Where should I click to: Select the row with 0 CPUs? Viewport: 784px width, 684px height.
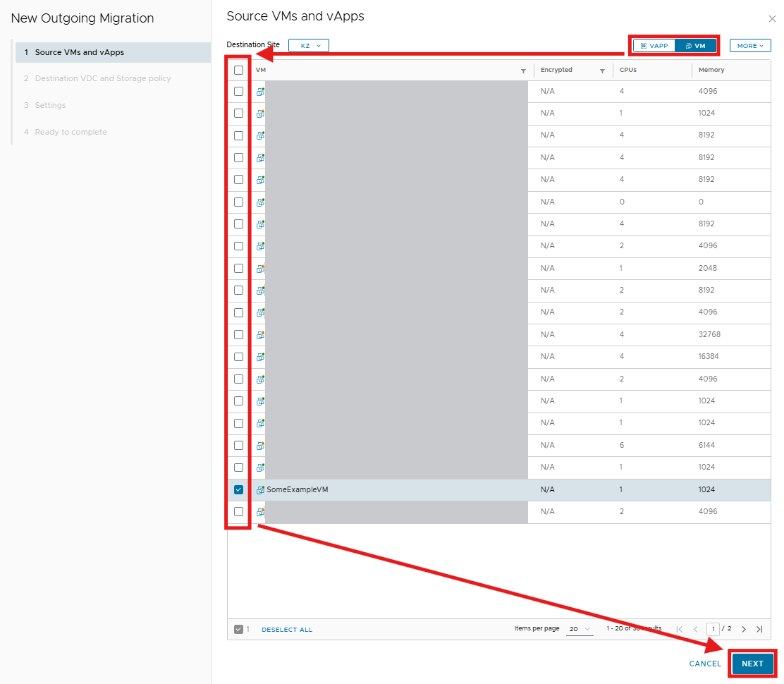pyautogui.click(x=238, y=202)
